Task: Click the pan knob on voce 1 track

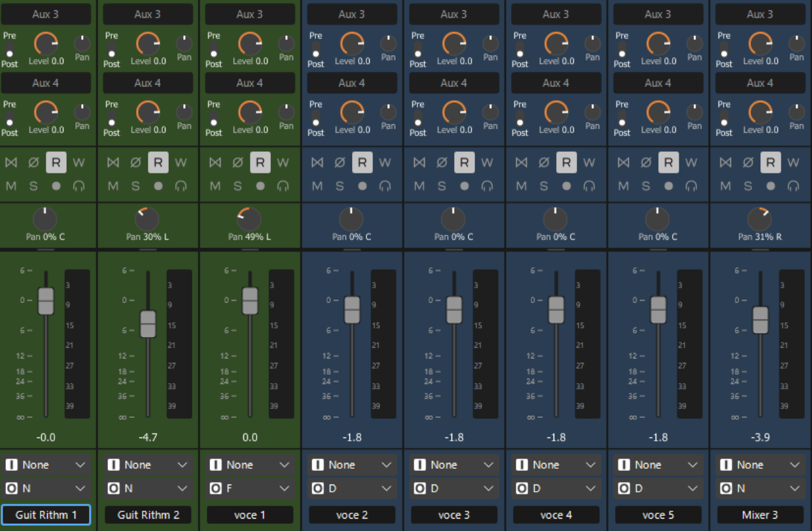Action: click(x=249, y=219)
